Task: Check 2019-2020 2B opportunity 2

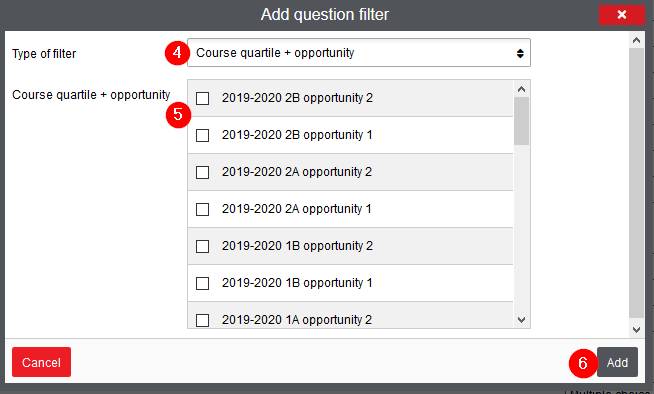Action: [x=203, y=98]
